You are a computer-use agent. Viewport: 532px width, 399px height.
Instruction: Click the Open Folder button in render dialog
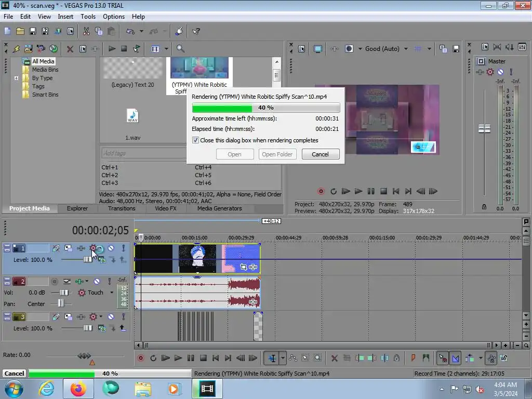tap(277, 154)
